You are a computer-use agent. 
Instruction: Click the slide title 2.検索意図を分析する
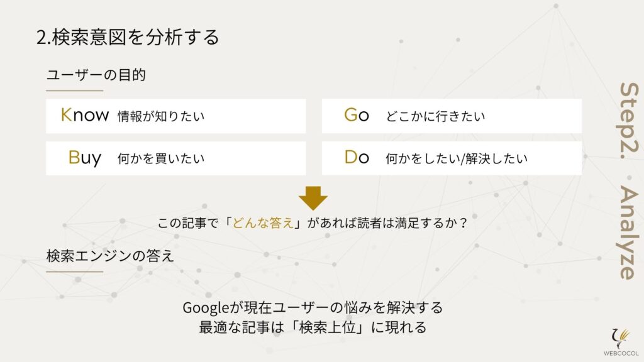(x=128, y=37)
